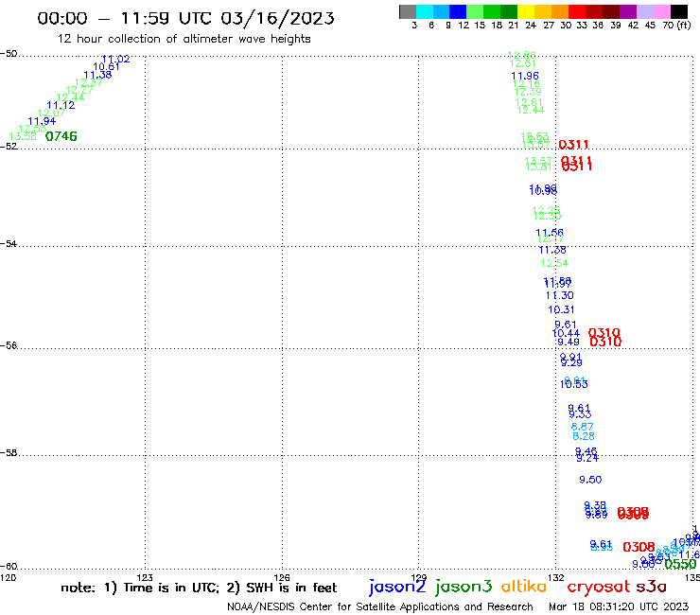Click the wave height value '12.16'
Image resolution: width=700 pixels, height=615 pixels.
coord(526,84)
